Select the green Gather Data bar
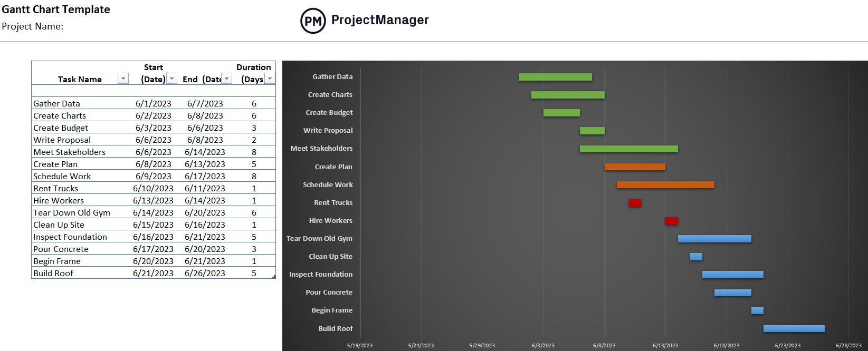The width and height of the screenshot is (868, 351). pos(555,76)
